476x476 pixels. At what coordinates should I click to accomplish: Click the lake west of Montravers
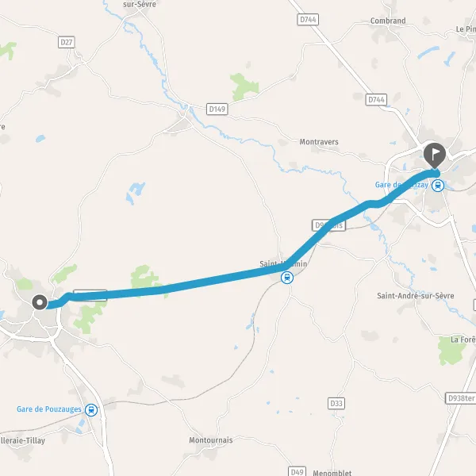coord(136,193)
